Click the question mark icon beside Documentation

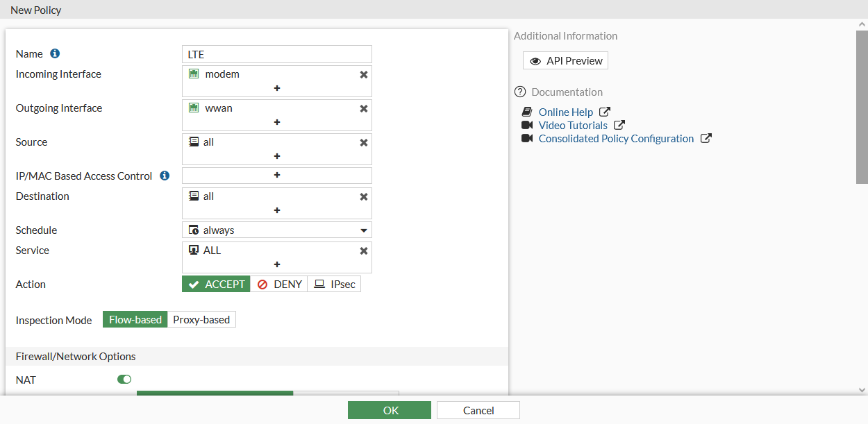pos(520,92)
